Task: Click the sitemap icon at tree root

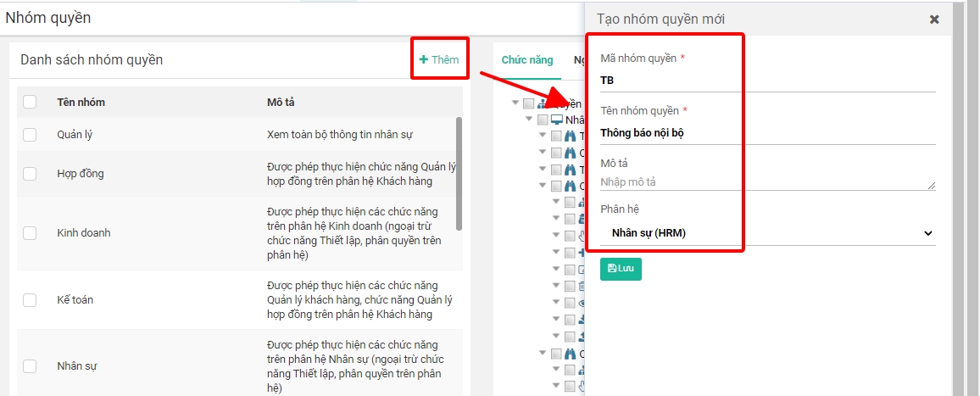Action: pos(543,103)
